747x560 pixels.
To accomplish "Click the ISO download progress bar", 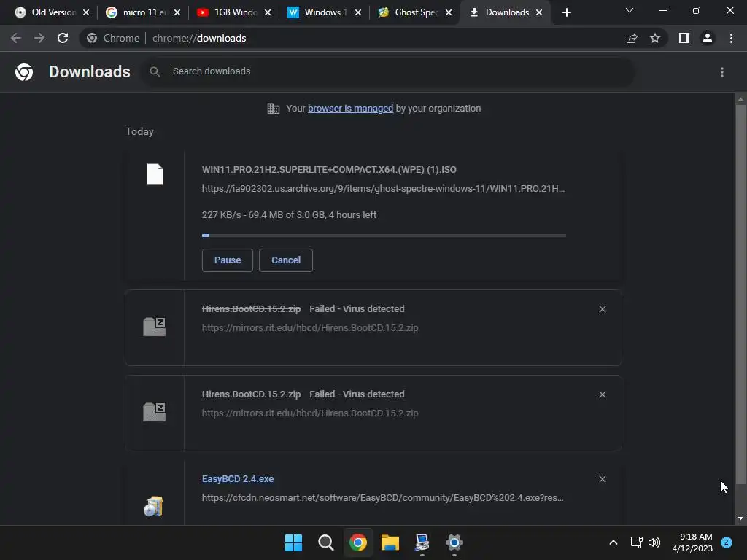I will tap(384, 236).
